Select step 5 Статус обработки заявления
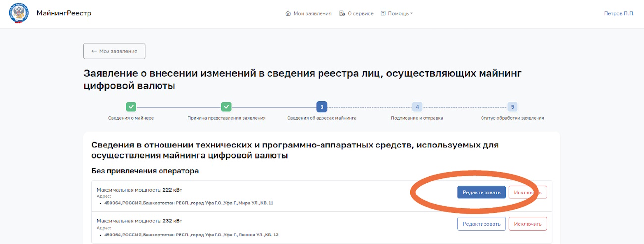The image size is (644, 244). [x=513, y=107]
